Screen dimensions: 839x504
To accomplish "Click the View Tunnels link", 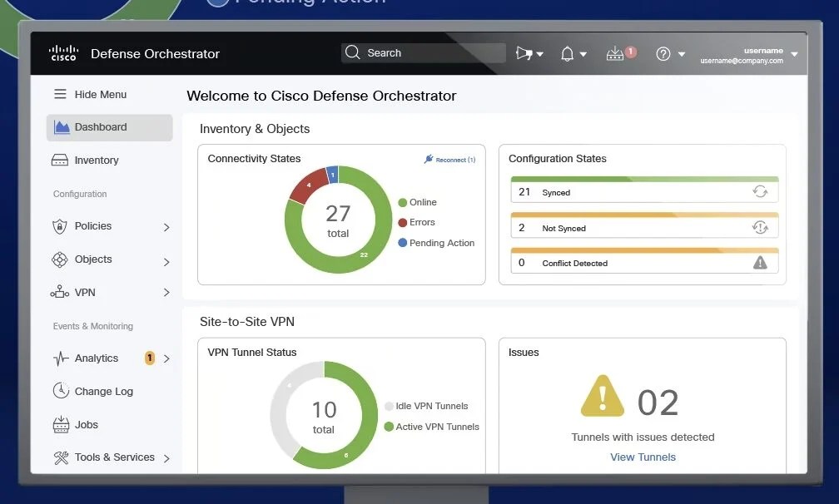I will [643, 457].
